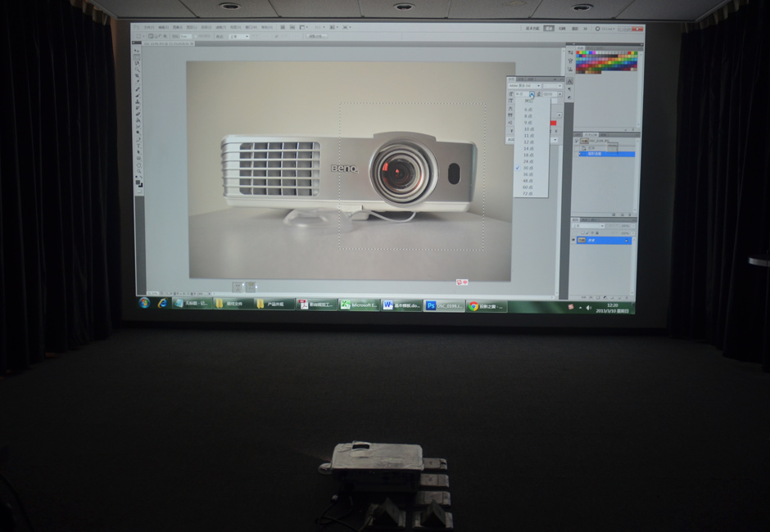
Task: Select the Pen tool
Action: coord(138,139)
